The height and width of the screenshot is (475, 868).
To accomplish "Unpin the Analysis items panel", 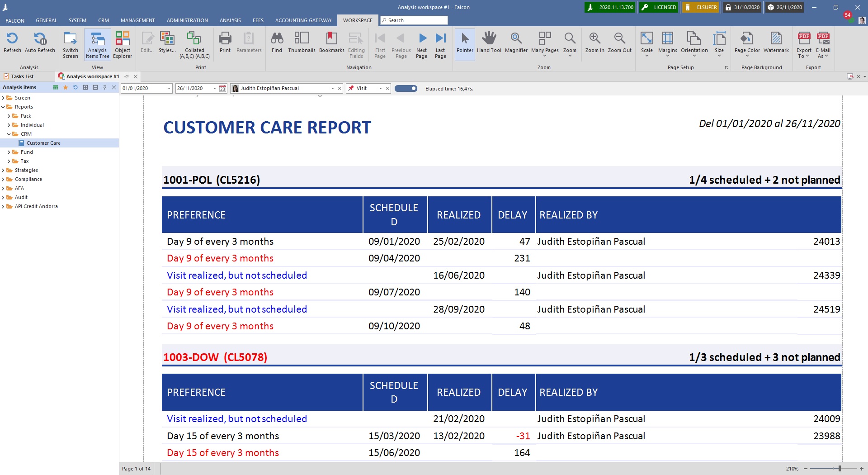I will (105, 87).
